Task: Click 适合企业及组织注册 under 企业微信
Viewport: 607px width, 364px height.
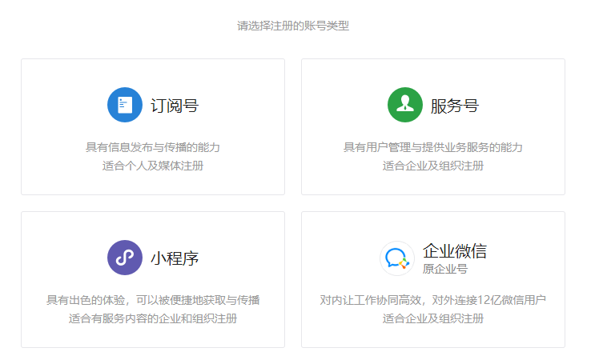Action: tap(433, 318)
